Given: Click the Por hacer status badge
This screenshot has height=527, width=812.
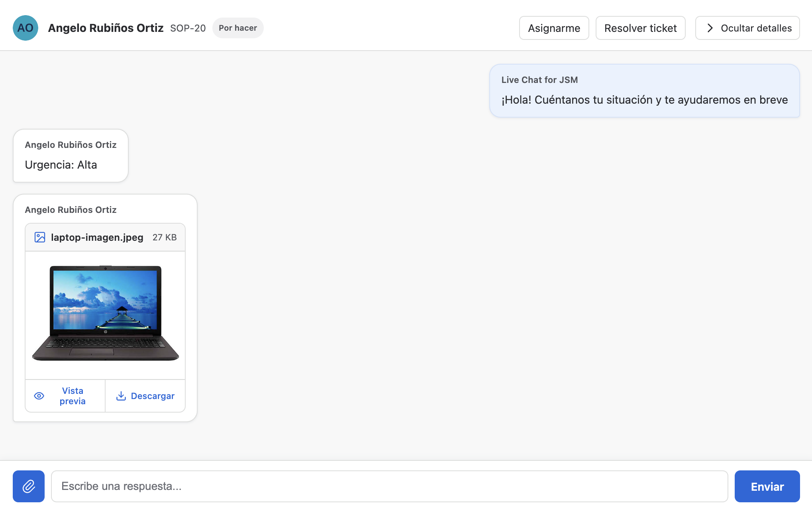Looking at the screenshot, I should click(238, 28).
